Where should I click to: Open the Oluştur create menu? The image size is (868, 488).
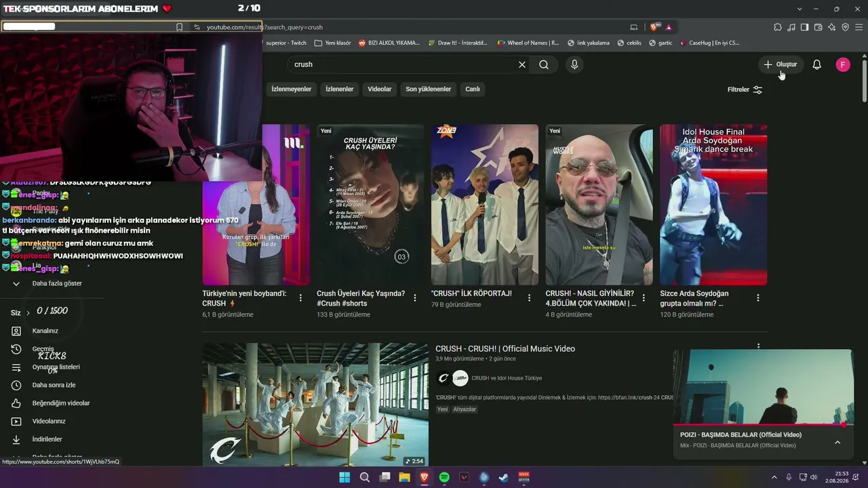click(x=780, y=64)
